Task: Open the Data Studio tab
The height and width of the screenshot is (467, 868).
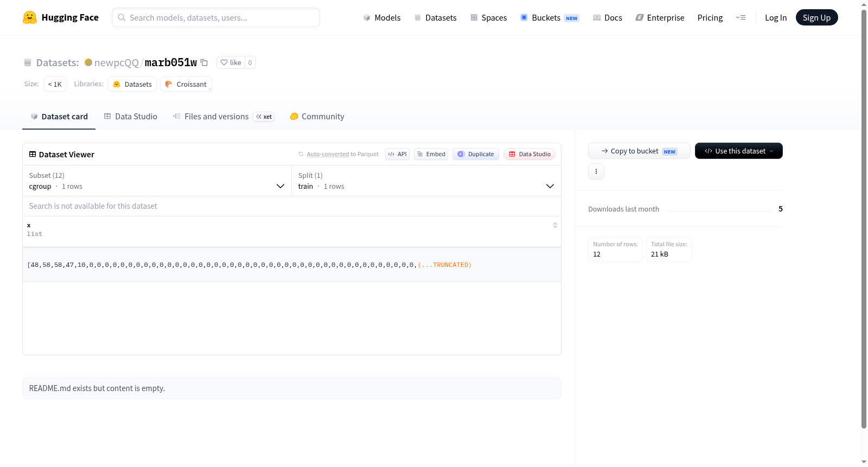Action: tap(131, 117)
